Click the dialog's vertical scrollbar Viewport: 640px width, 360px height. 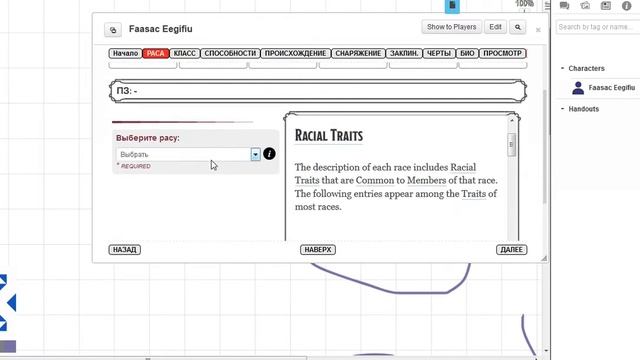pos(544,147)
